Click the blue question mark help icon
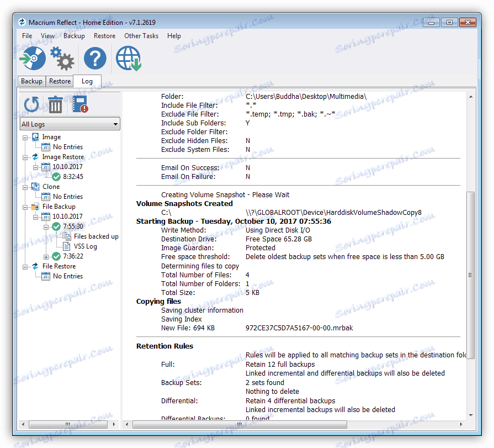The image size is (494, 448). coord(95,59)
